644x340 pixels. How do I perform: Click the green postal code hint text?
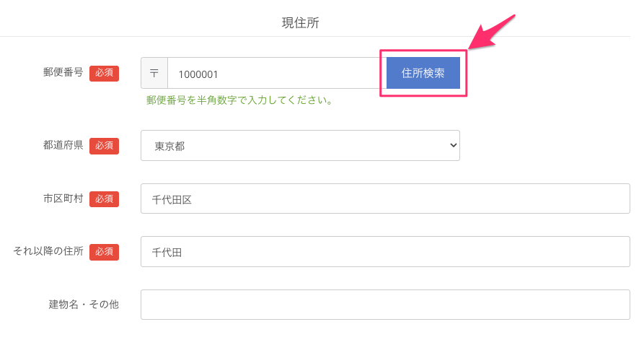pos(239,100)
